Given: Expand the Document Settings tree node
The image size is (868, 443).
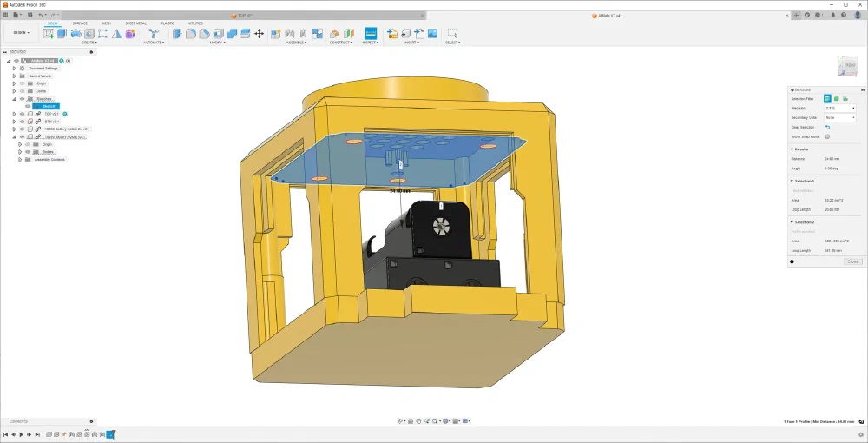Looking at the screenshot, I should click(x=14, y=68).
